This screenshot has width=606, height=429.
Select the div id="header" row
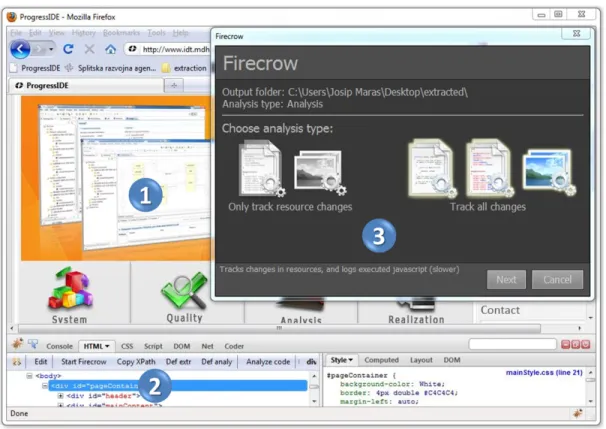pos(103,396)
